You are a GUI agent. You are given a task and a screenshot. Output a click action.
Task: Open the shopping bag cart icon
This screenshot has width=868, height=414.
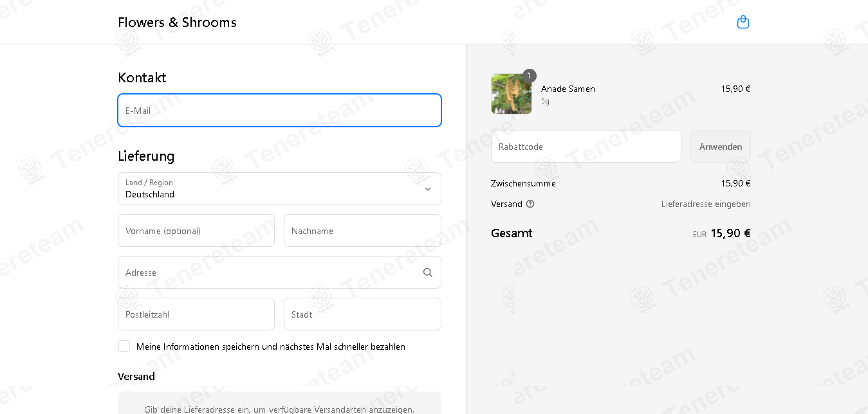pos(743,22)
